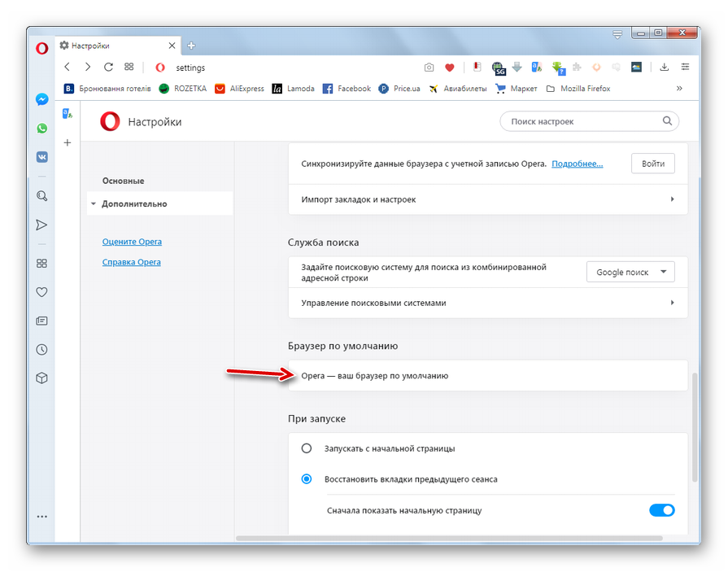
Task: Open the Opera main menu logo
Action: point(41,48)
